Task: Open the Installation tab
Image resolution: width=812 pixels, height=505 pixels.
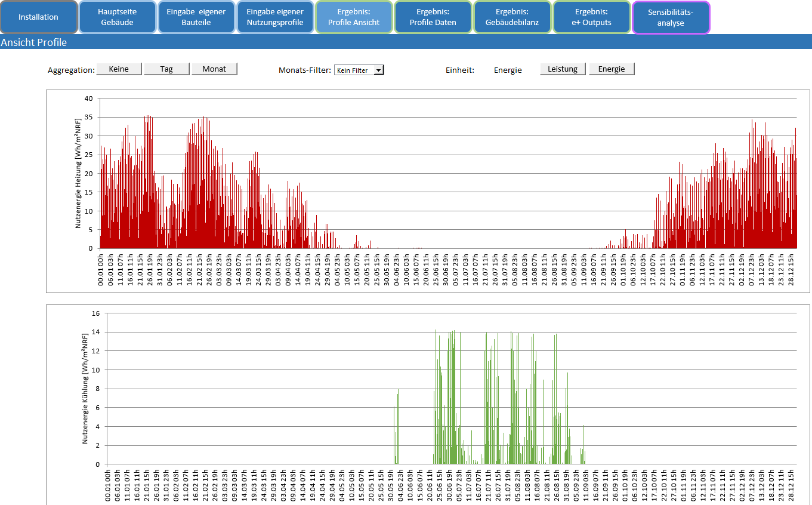Action: tap(39, 17)
